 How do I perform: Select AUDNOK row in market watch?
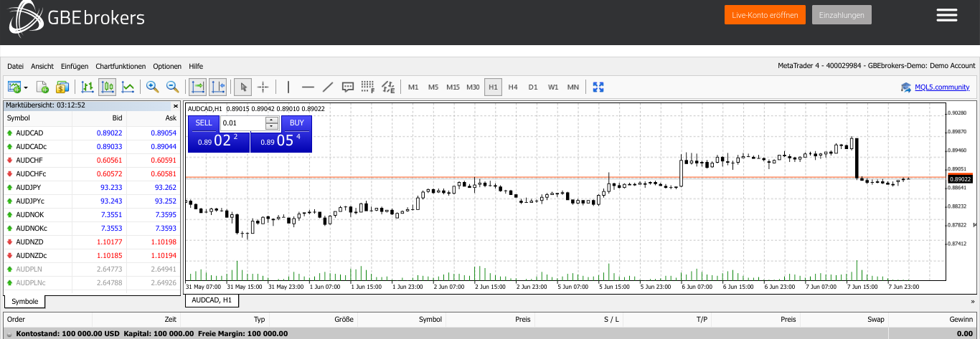pos(92,214)
